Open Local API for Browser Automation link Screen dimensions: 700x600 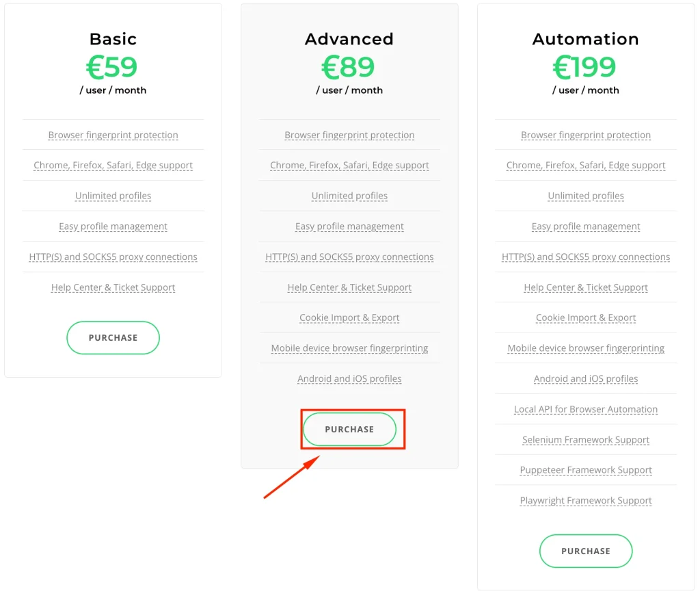[x=585, y=409]
